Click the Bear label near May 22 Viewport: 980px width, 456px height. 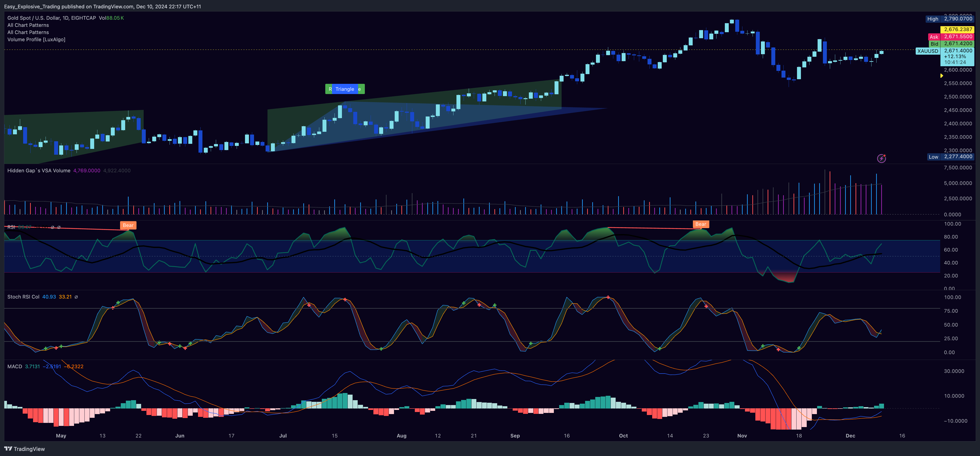(x=128, y=226)
